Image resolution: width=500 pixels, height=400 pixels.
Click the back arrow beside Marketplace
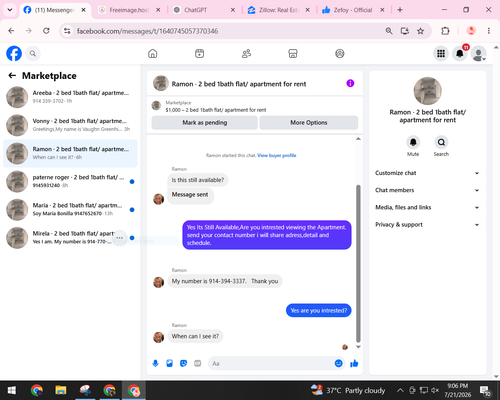point(12,76)
